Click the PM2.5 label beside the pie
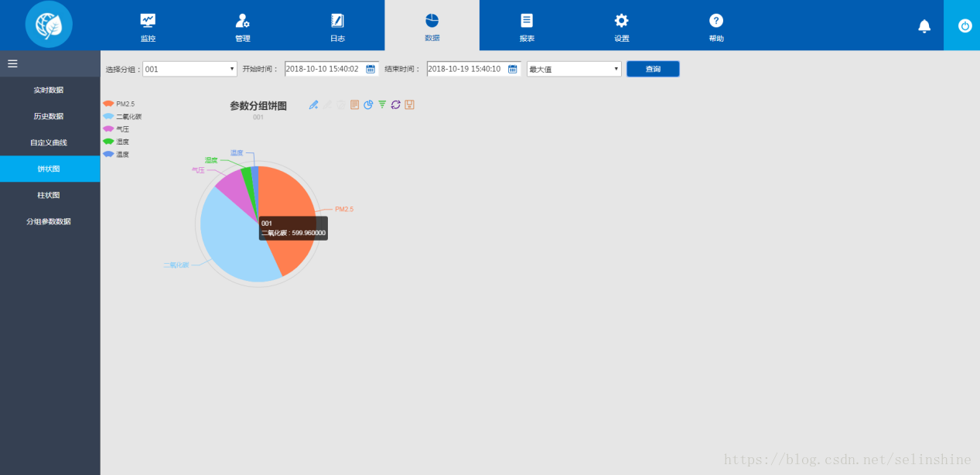Screen dimensions: 980x475 (x=344, y=209)
